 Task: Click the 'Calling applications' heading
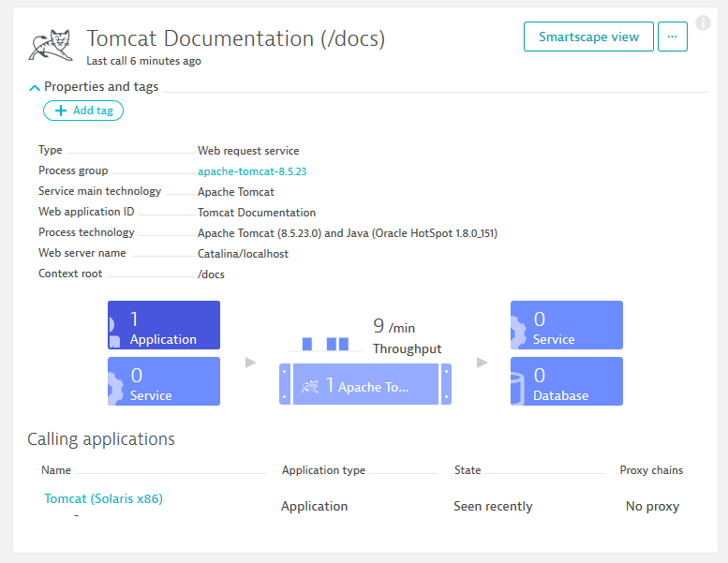pos(101,439)
